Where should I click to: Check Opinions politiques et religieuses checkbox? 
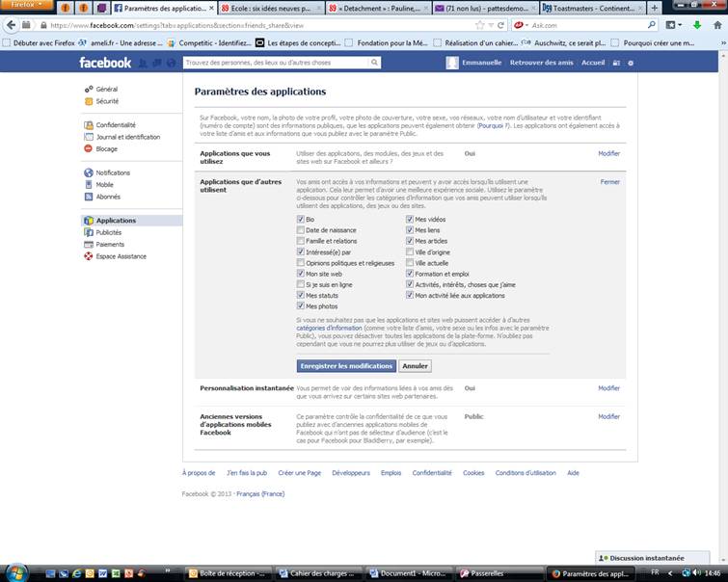(x=301, y=263)
